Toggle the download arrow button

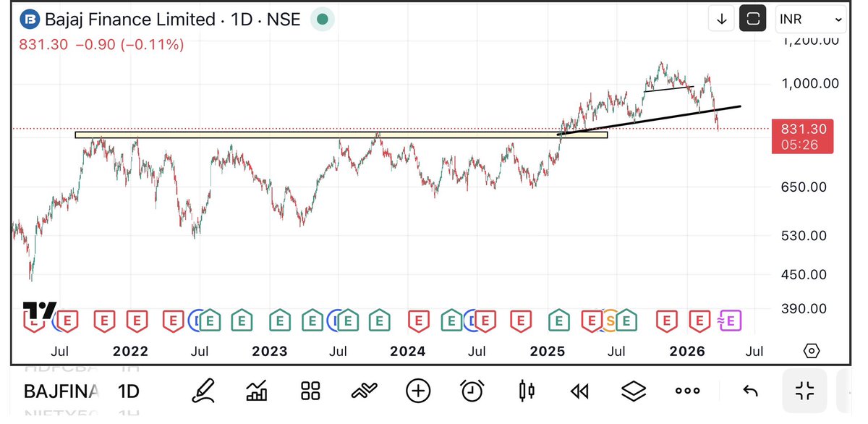tap(721, 18)
